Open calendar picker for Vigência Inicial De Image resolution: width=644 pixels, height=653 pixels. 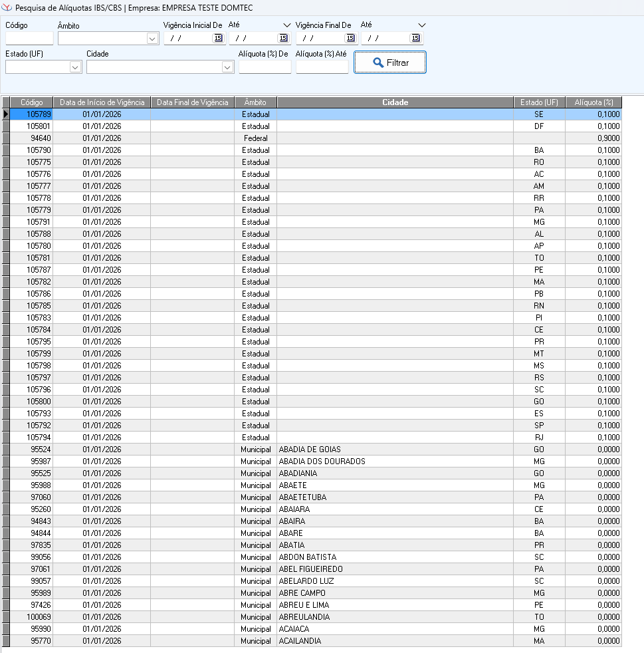pyautogui.click(x=218, y=39)
